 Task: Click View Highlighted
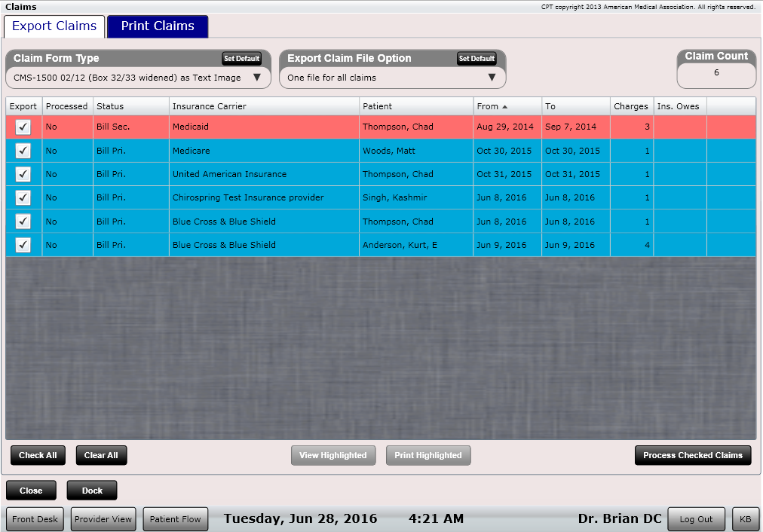tap(333, 455)
